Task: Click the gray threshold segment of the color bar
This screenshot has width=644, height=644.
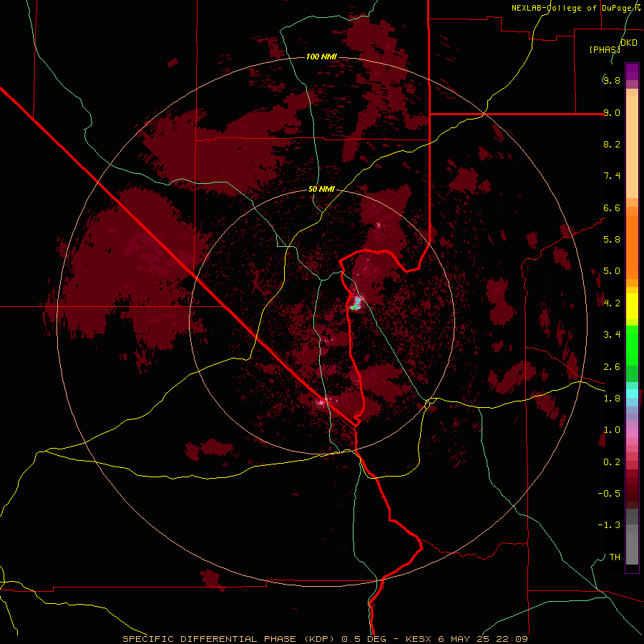Action: (632, 537)
